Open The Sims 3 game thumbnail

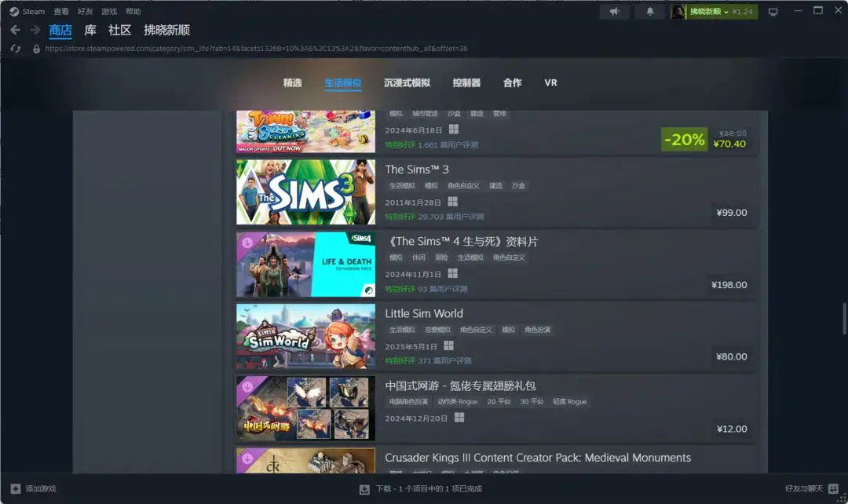click(305, 192)
